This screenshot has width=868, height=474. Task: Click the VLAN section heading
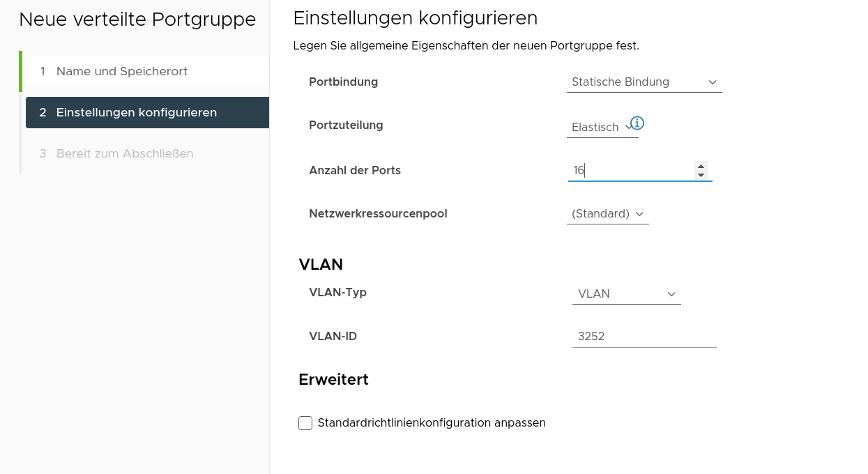point(321,265)
